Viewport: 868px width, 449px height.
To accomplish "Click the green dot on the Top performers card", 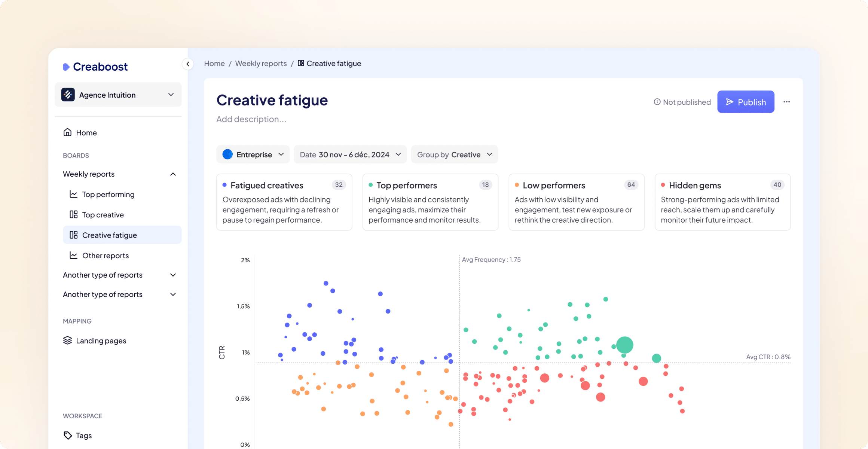I will point(371,185).
